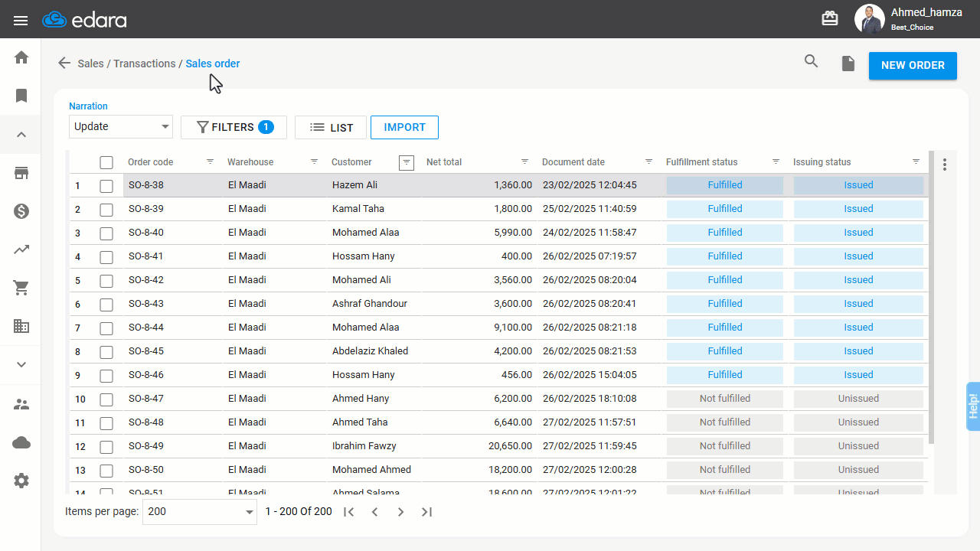980x551 pixels.
Task: Jump to the first page
Action: point(348,512)
